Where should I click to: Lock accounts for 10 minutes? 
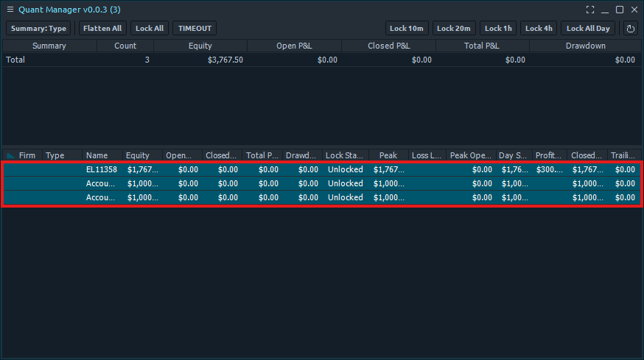point(407,29)
